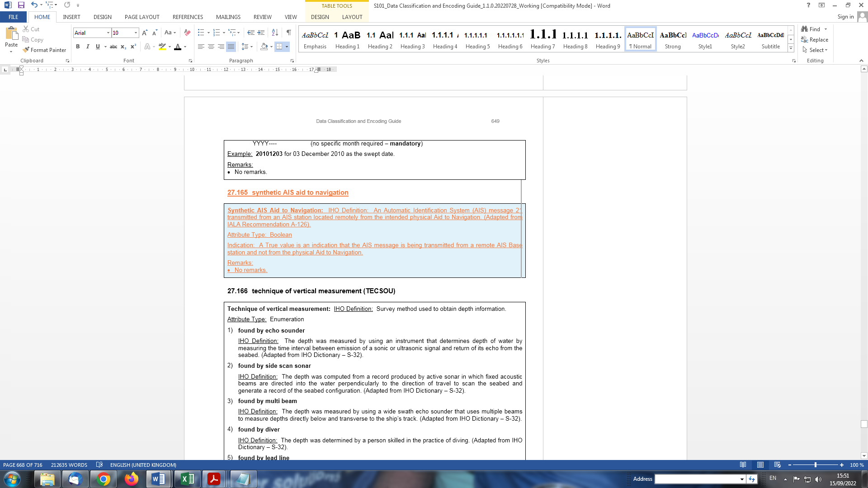Open Excel from the Windows taskbar
Viewport: 868px width, 488px height.
(x=187, y=479)
